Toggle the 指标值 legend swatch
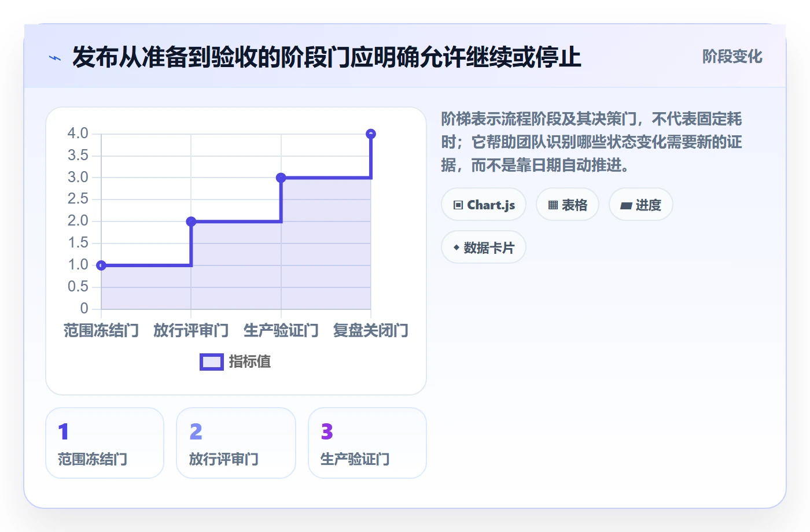The width and height of the screenshot is (810, 532). [x=212, y=362]
